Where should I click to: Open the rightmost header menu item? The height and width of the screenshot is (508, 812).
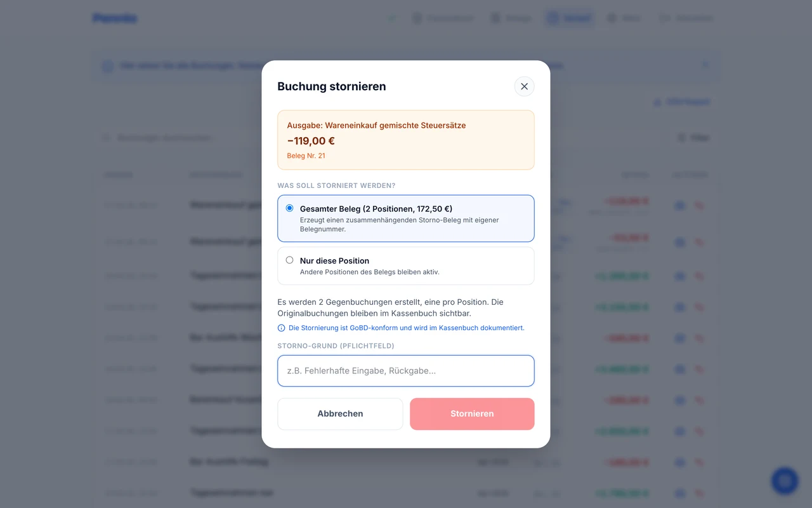click(686, 18)
